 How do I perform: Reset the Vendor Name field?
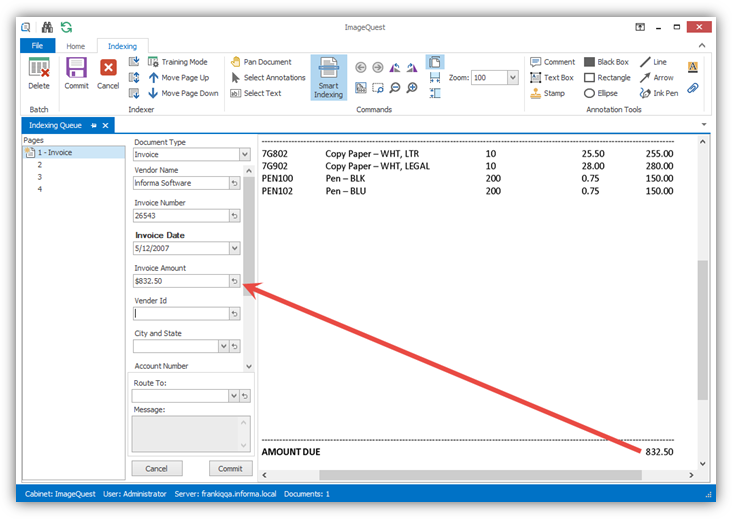[x=234, y=183]
